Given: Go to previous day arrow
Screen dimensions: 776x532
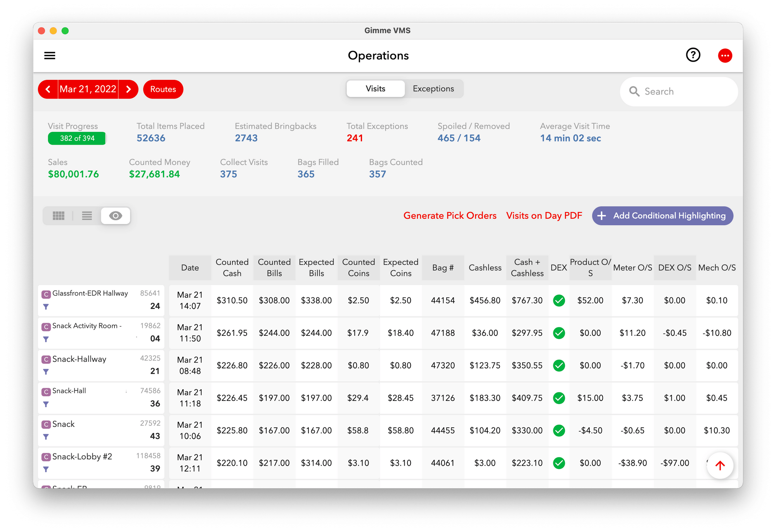Looking at the screenshot, I should tap(48, 89).
